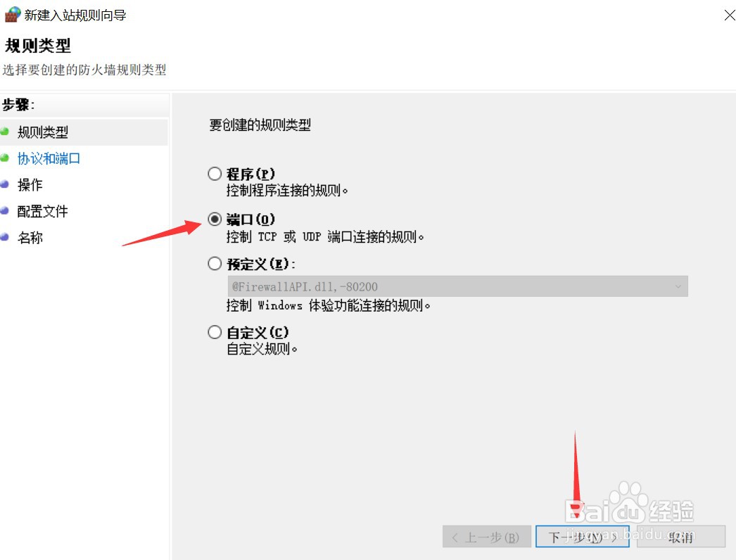The height and width of the screenshot is (560, 736).
Task: Select the 程序(P) radio button
Action: click(x=215, y=174)
